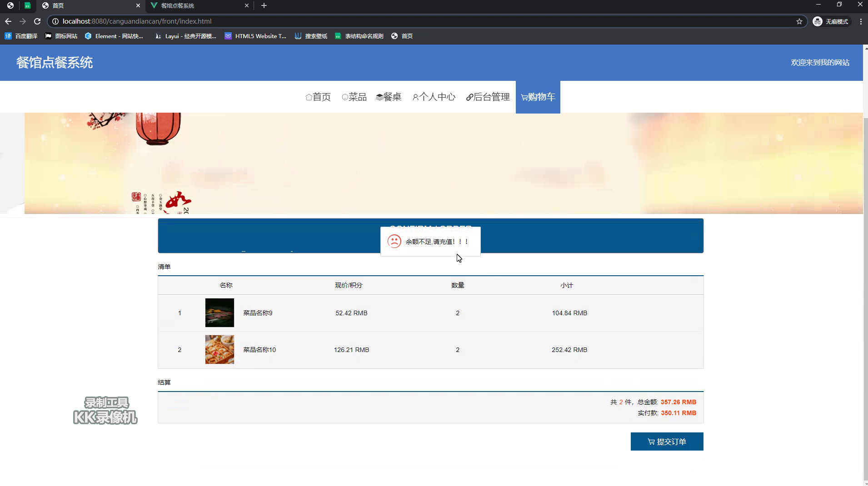Click the 餐馆点餐系统 site title
Image resolution: width=868 pixels, height=486 pixels.
tap(55, 63)
